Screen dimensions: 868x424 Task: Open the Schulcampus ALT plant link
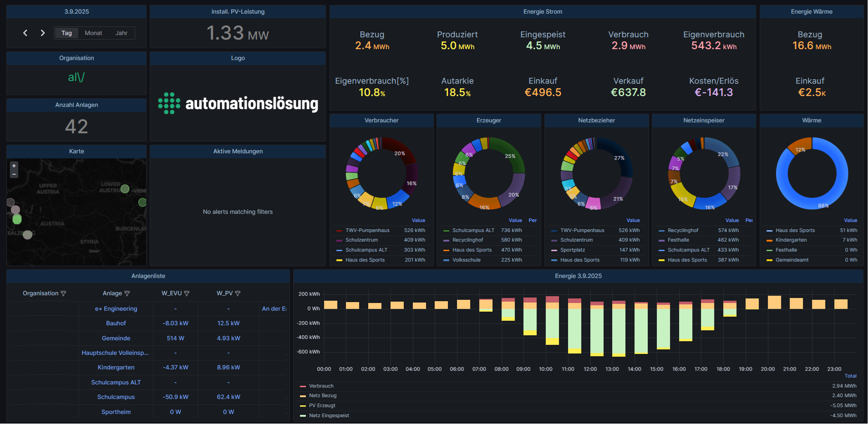click(x=116, y=382)
